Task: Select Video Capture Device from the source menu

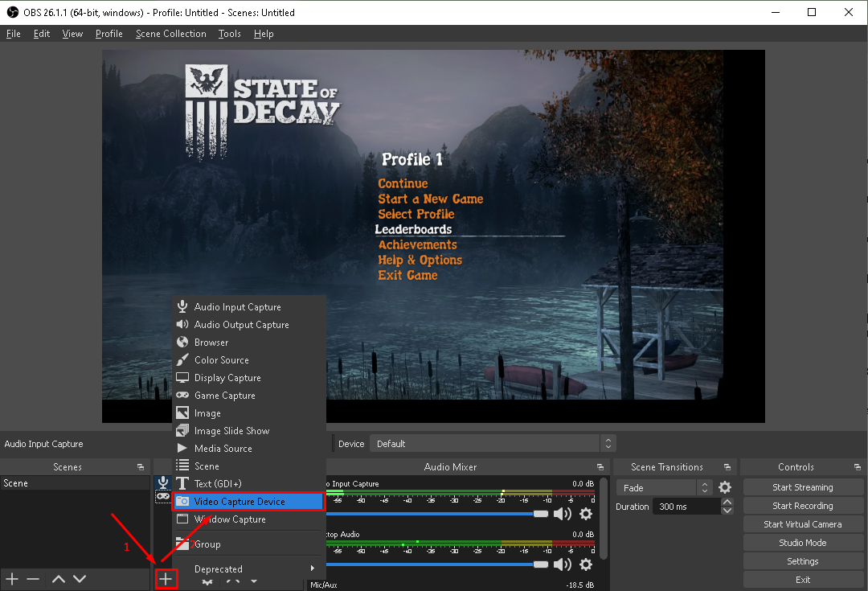Action: [248, 501]
